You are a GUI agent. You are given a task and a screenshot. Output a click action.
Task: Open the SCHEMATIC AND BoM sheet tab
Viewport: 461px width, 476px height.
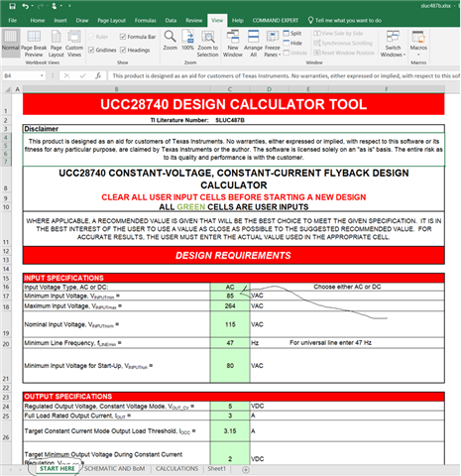click(114, 469)
